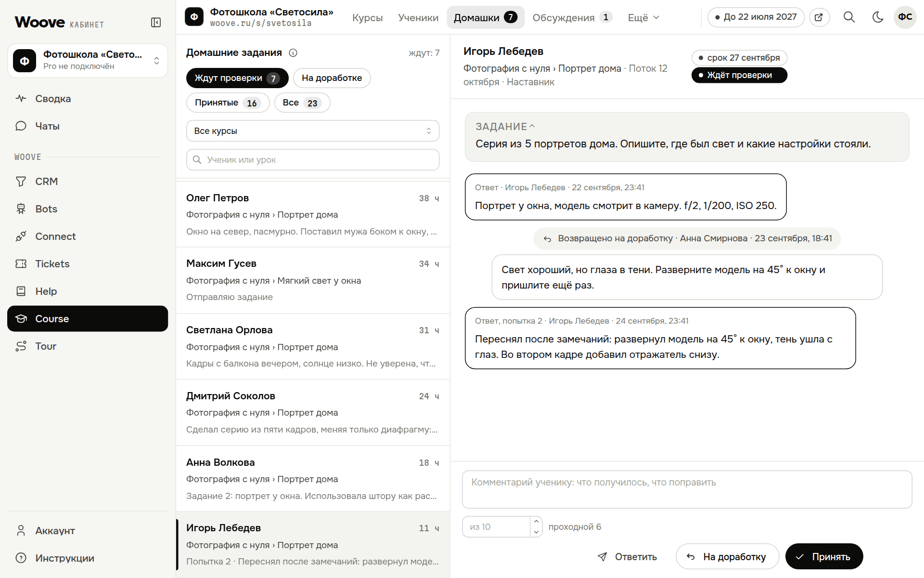The image size is (924, 578).
Task: Click the ждут: 7 counter
Action: click(424, 53)
